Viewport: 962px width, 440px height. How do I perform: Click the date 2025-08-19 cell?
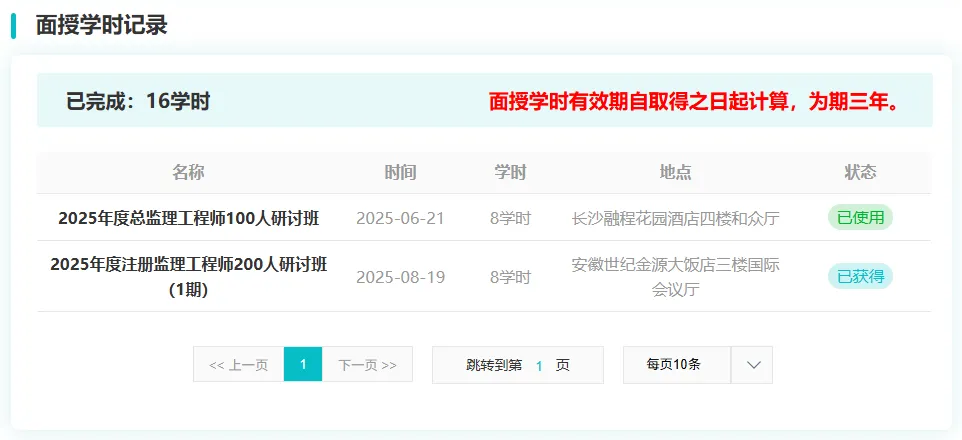[400, 276]
